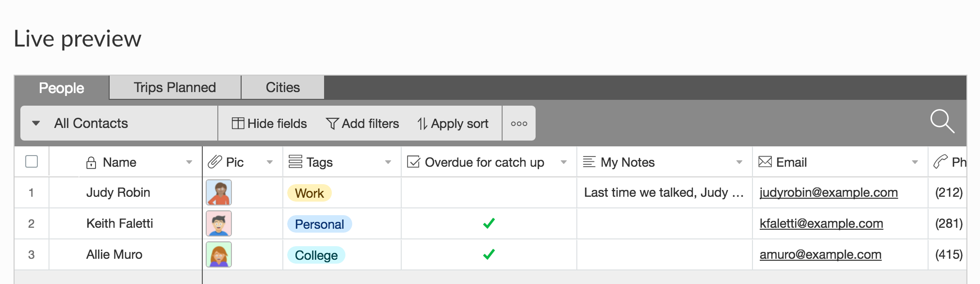Click the paperclip icon in Pic header
The height and width of the screenshot is (284, 980).
coord(214,162)
